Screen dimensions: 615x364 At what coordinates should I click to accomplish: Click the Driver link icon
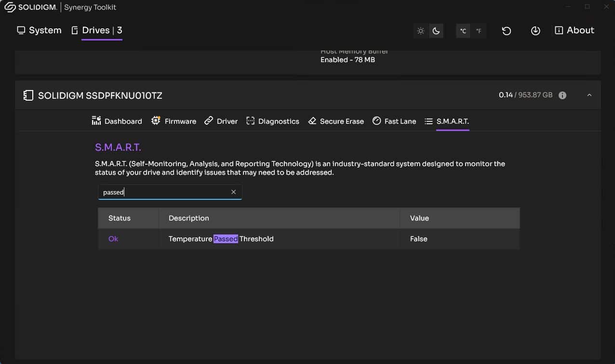tap(209, 121)
